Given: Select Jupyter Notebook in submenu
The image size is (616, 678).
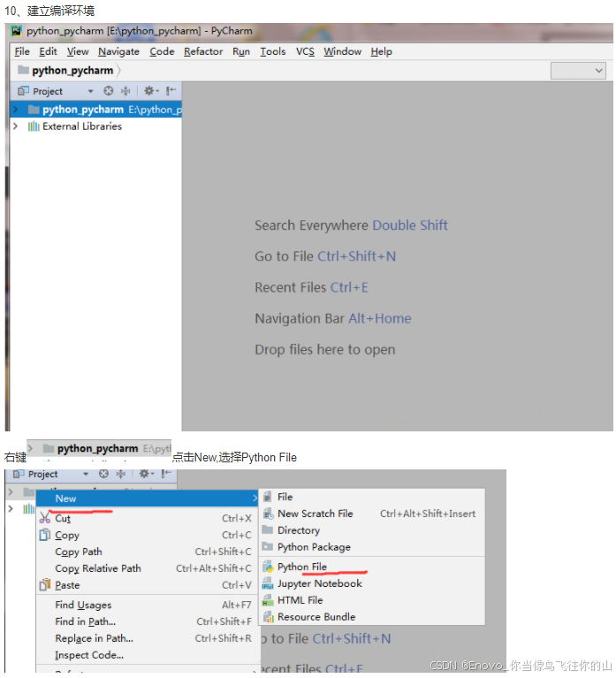Looking at the screenshot, I should (372, 583).
